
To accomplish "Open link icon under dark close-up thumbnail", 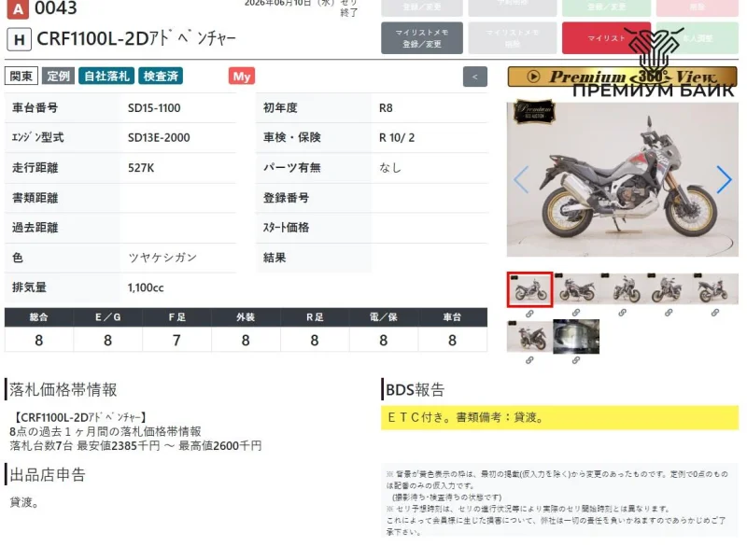I will click(576, 360).
